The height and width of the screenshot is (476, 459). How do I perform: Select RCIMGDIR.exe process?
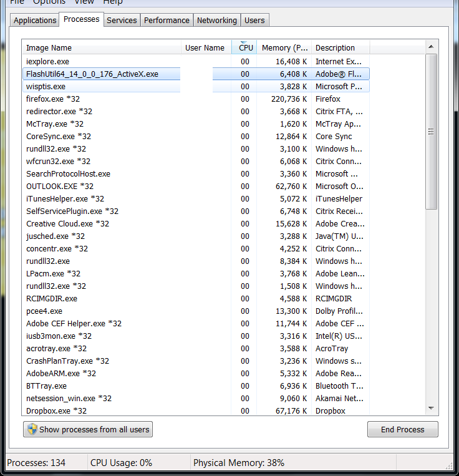[196, 298]
